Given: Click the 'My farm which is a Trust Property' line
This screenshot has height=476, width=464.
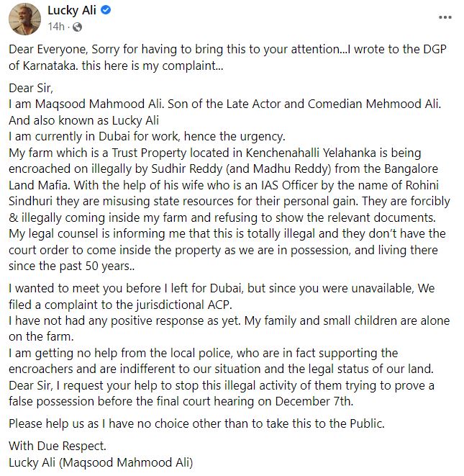Looking at the screenshot, I should click(x=214, y=153).
